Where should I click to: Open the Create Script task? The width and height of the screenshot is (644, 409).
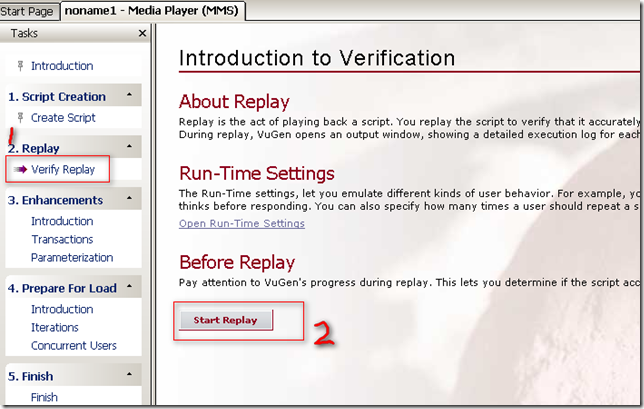pos(63,117)
